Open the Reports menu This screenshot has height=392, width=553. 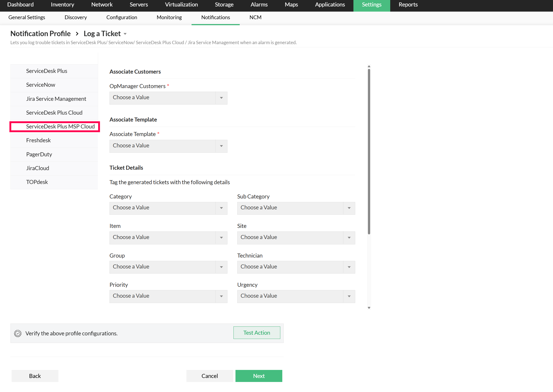[408, 5]
